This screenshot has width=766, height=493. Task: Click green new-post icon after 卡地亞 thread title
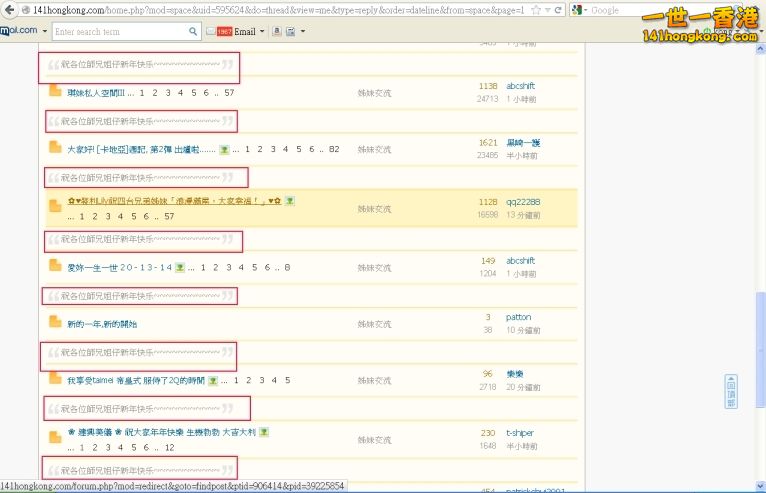point(225,149)
